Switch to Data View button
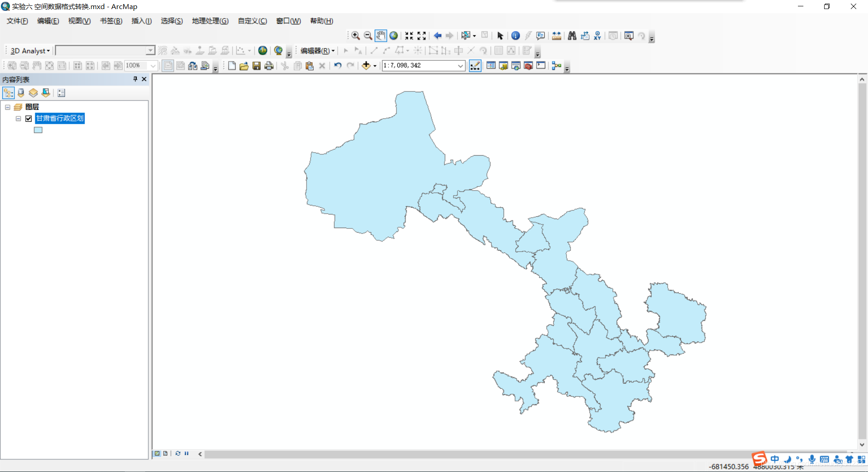This screenshot has width=868, height=472. [157, 453]
